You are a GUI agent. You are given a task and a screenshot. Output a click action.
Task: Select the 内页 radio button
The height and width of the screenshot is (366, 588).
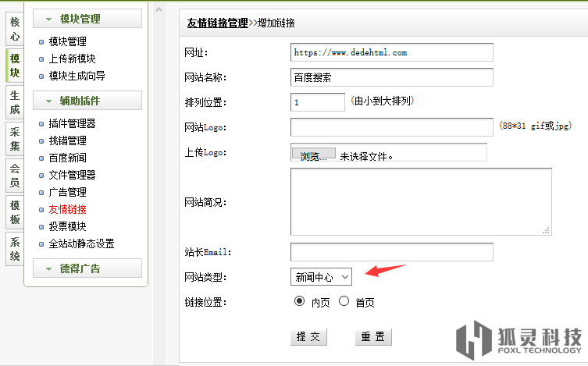(x=299, y=301)
